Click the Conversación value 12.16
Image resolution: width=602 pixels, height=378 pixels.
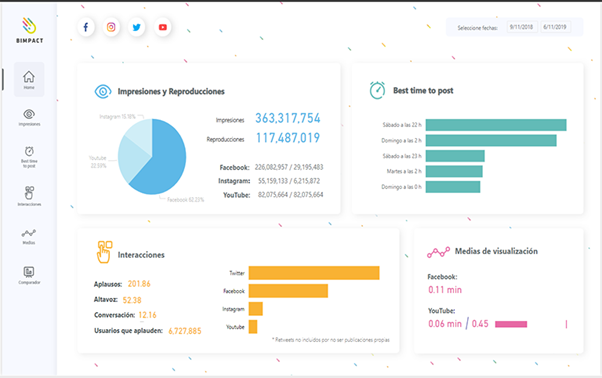click(147, 315)
